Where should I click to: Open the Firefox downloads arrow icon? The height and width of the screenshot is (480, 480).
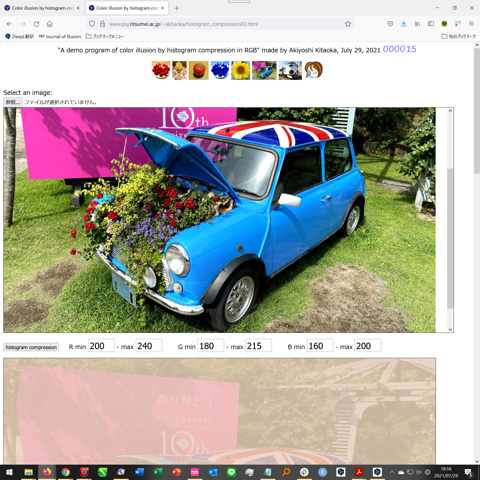(x=404, y=24)
